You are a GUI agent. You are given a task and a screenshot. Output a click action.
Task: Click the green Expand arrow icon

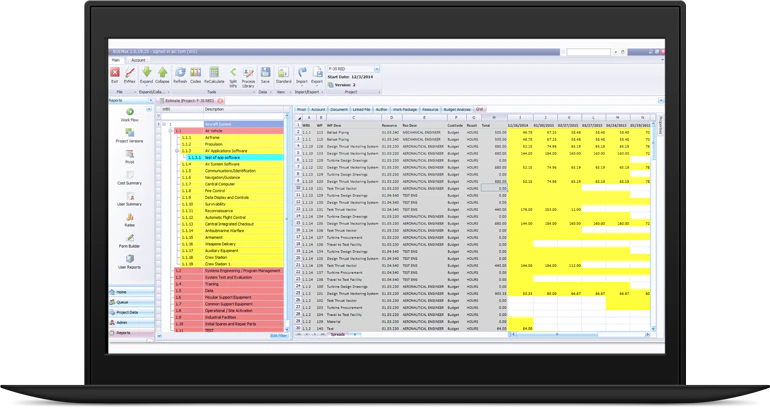click(x=146, y=72)
